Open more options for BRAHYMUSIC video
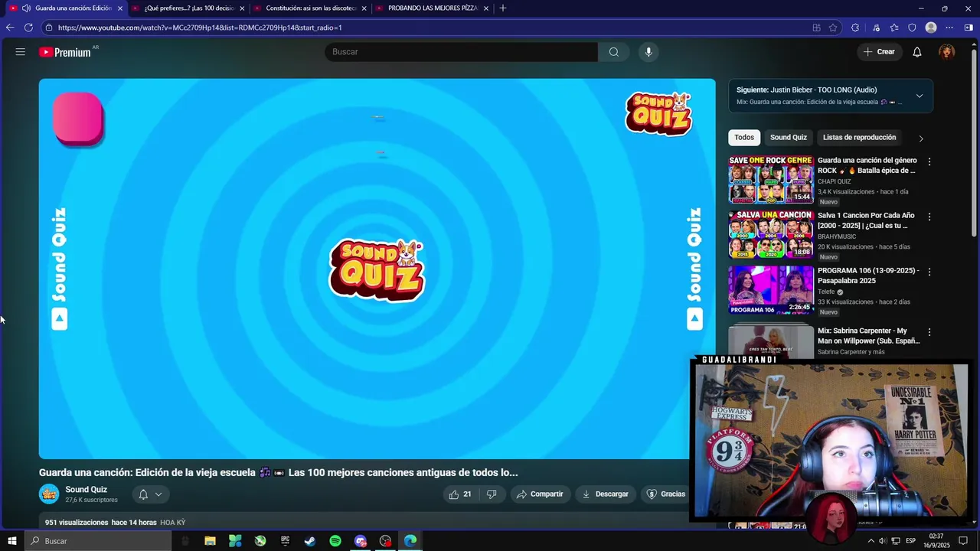The image size is (980, 551). point(929,217)
